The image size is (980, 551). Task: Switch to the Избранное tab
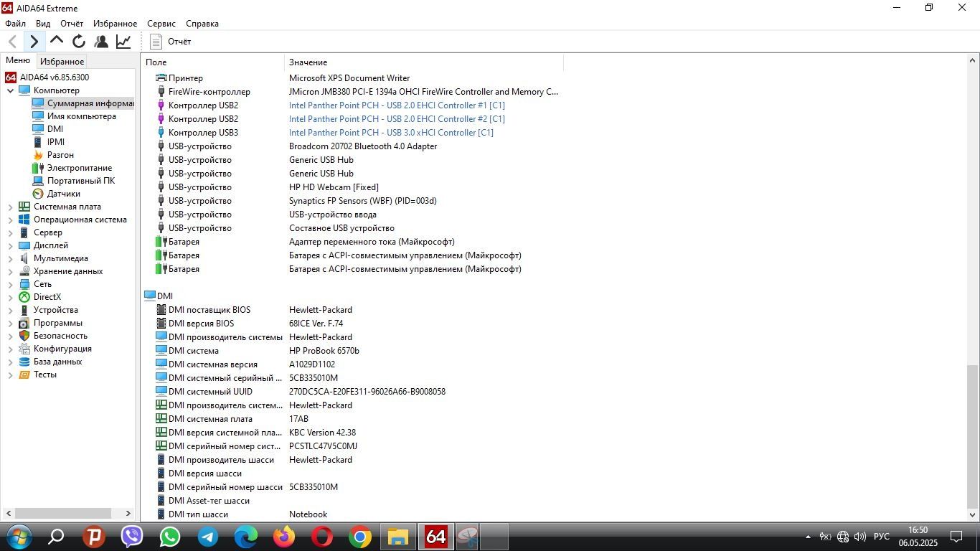pos(62,62)
